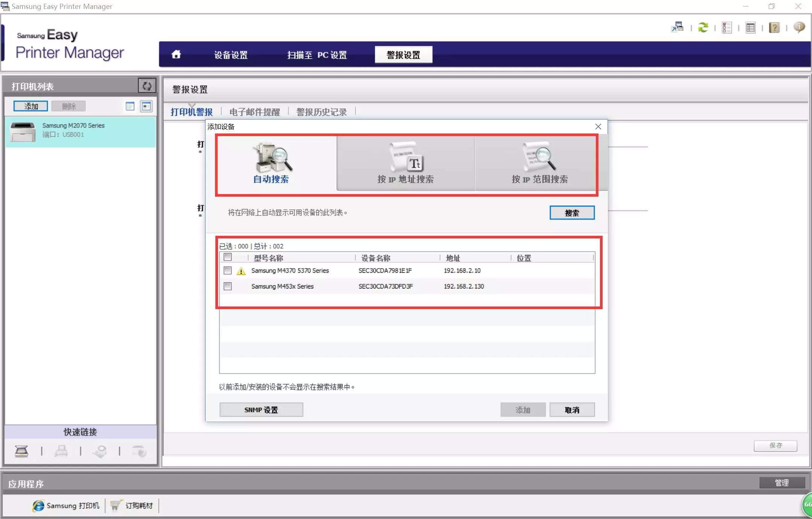The image size is (812, 519).
Task: Open the info icon at top right
Action: (x=799, y=27)
